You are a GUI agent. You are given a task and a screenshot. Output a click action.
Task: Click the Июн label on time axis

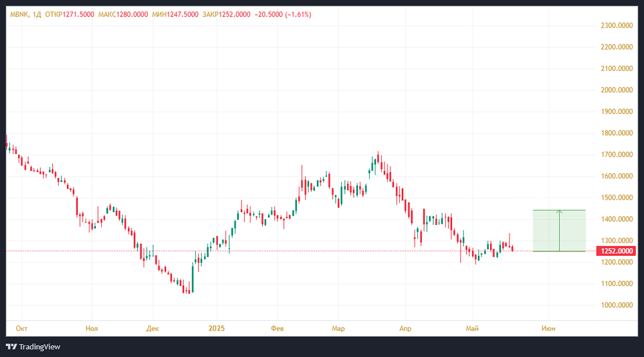click(x=548, y=328)
